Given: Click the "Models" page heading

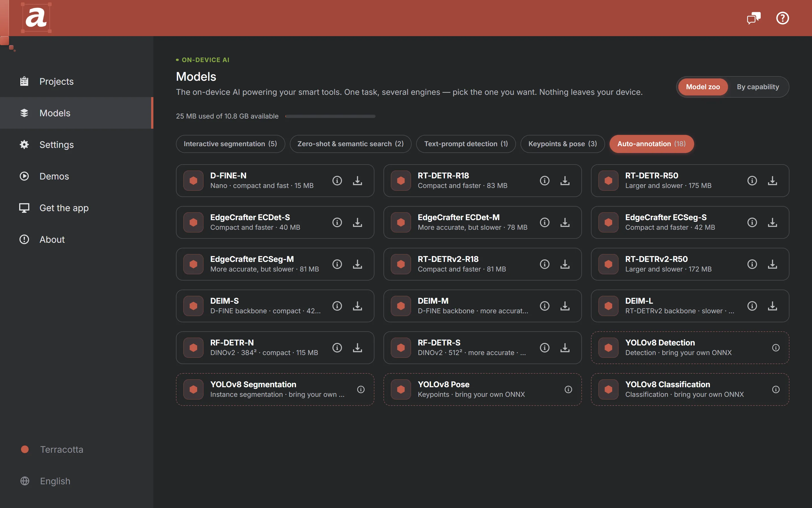Looking at the screenshot, I should [196, 76].
